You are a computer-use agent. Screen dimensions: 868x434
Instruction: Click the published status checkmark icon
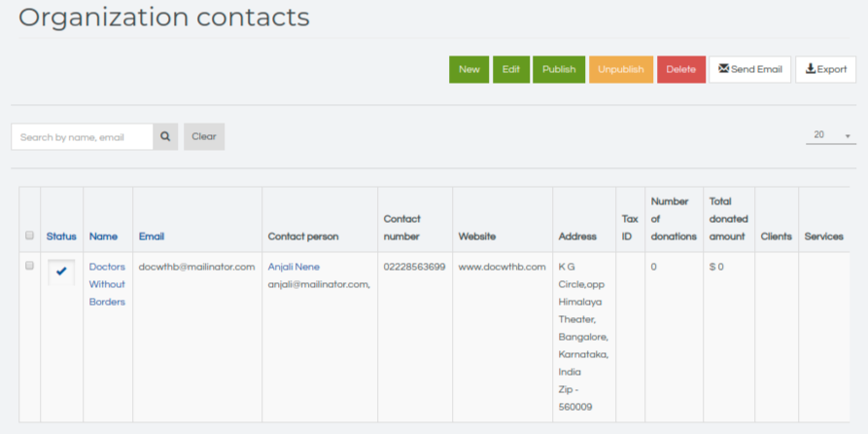click(x=61, y=271)
